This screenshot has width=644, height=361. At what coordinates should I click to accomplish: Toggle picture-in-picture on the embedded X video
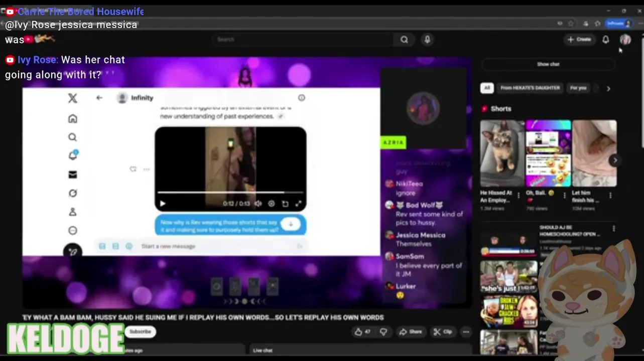(285, 204)
